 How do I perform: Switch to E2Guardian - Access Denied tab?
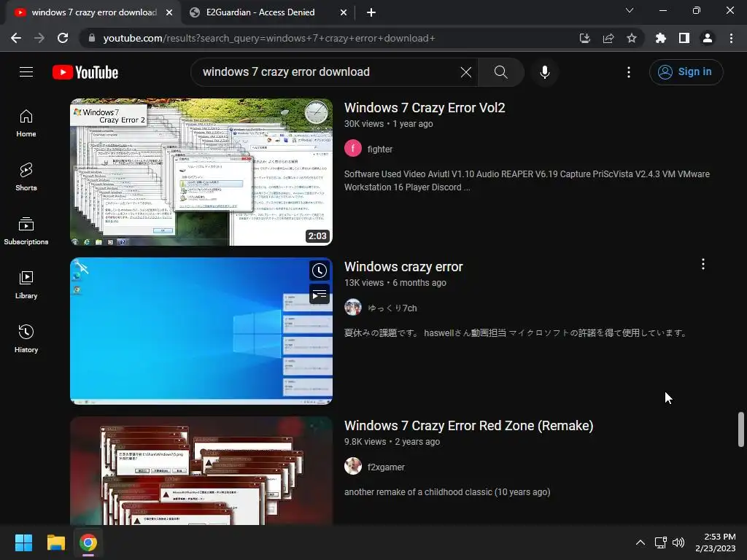260,12
